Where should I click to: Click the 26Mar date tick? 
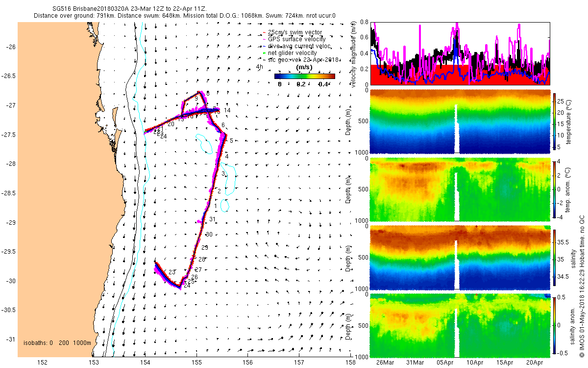pos(385,363)
